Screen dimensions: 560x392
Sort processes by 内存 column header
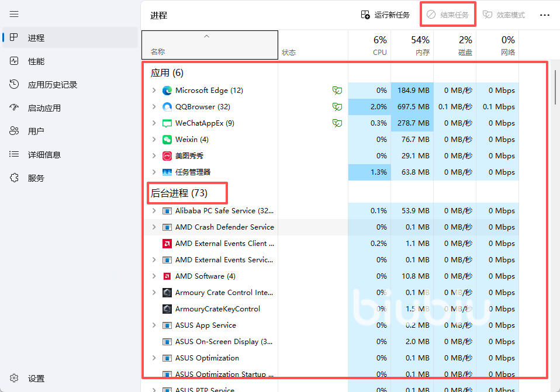pos(412,46)
